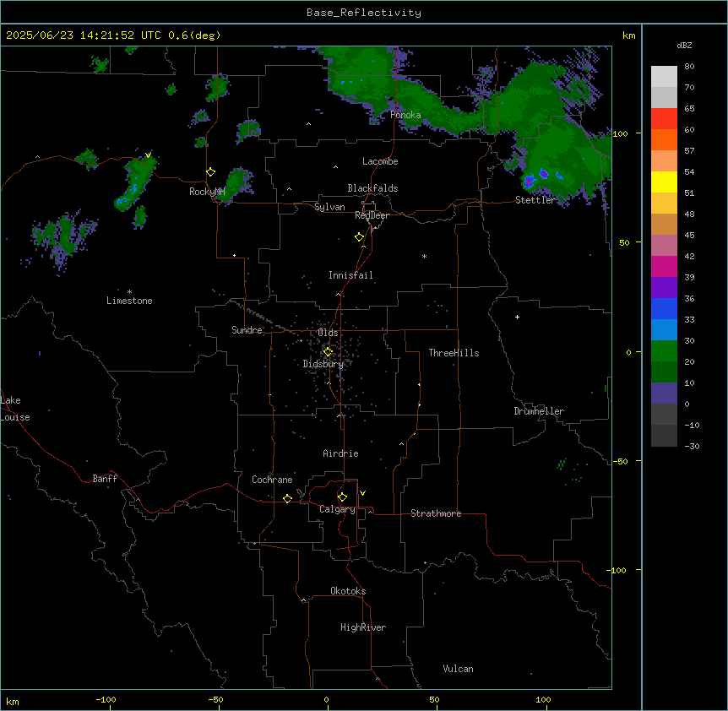The height and width of the screenshot is (711, 728).
Task: Click the RedDeer city label
Action: (372, 215)
